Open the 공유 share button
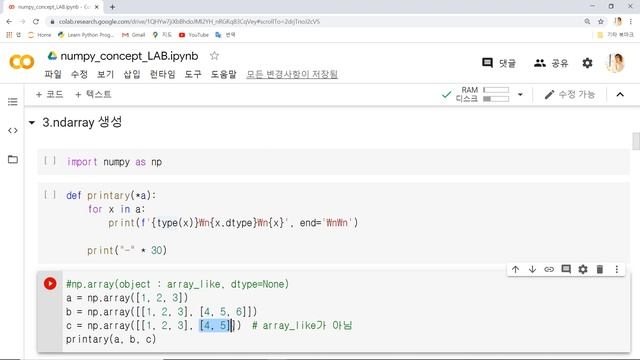 [551, 63]
